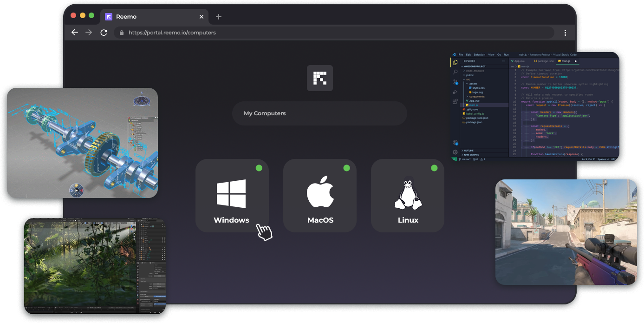
Task: Reload the Reemo portal page
Action: [x=104, y=33]
